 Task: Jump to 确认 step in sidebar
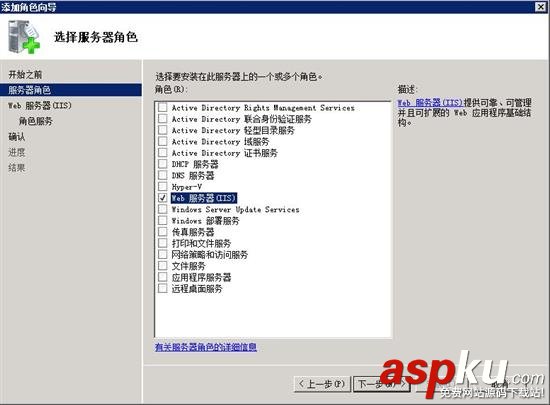point(16,136)
